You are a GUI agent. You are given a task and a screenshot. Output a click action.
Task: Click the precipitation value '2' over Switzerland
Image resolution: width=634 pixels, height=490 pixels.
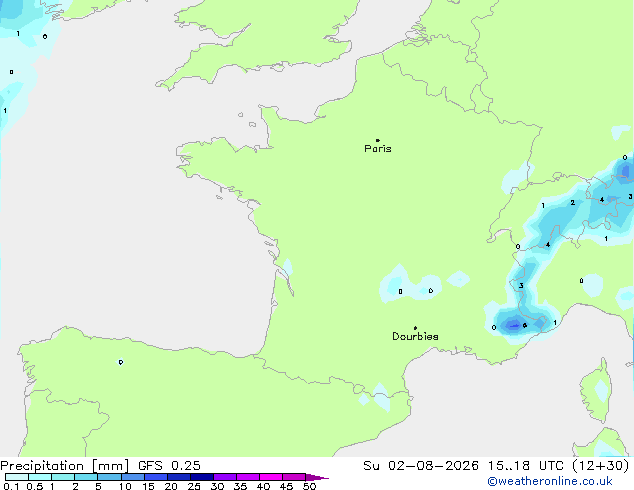[573, 203]
